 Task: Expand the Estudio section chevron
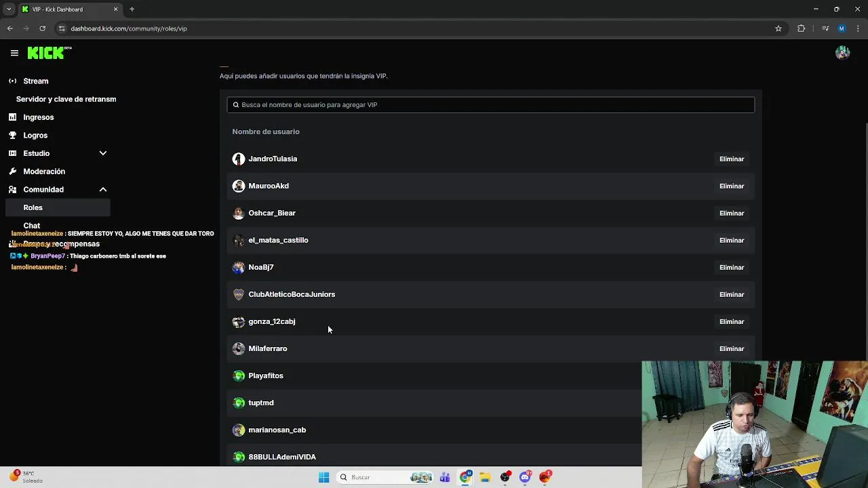click(103, 153)
